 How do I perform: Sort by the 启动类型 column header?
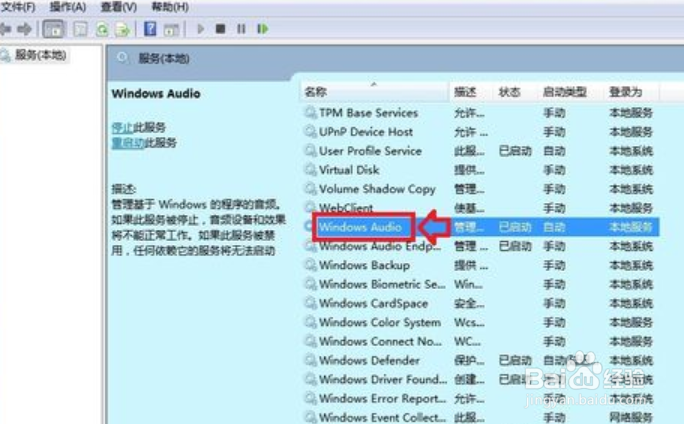[572, 92]
